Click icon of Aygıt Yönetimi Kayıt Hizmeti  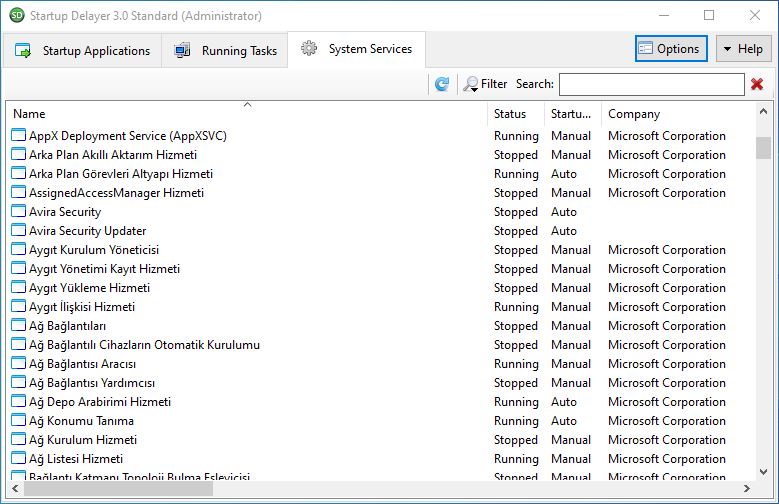(x=18, y=268)
